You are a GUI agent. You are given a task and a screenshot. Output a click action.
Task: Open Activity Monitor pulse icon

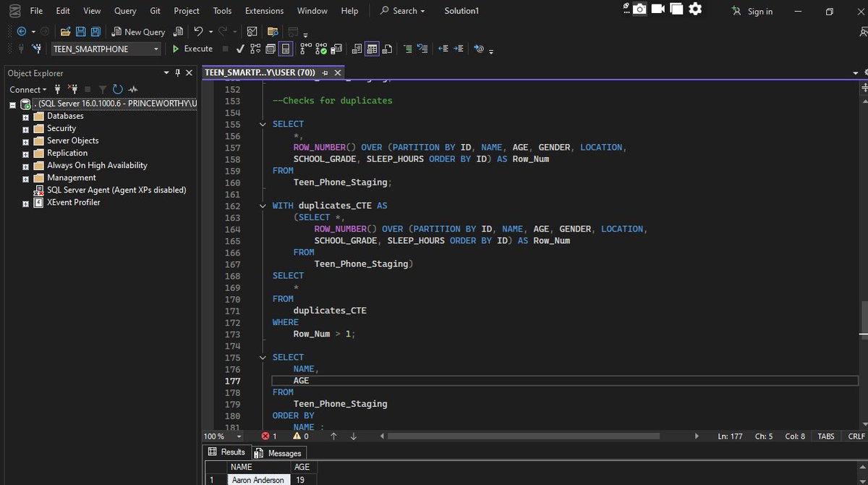133,89
